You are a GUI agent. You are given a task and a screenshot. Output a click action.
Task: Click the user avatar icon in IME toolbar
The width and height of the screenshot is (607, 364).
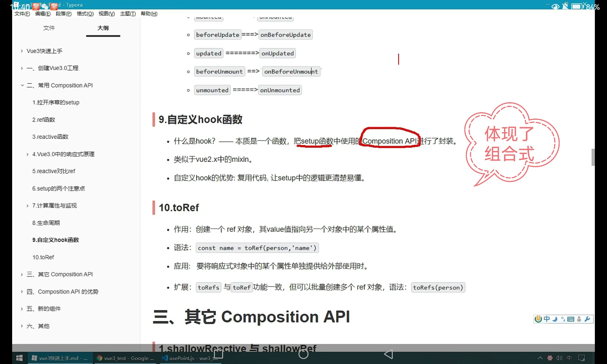[579, 319]
